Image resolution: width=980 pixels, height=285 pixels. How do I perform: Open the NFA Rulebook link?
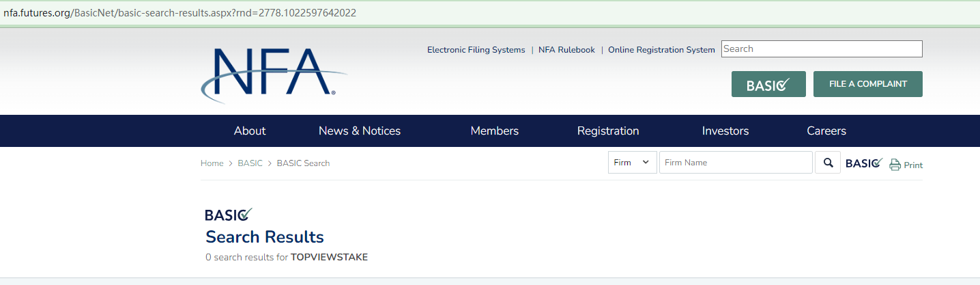(566, 50)
